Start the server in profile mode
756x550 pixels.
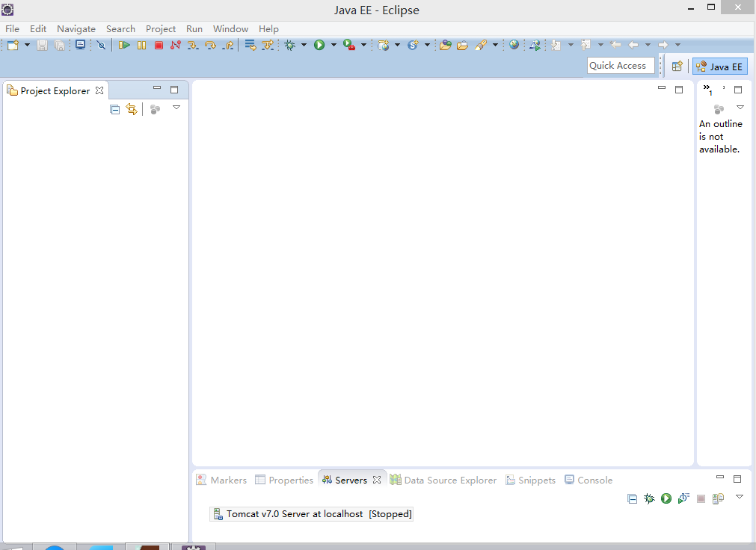pos(683,498)
